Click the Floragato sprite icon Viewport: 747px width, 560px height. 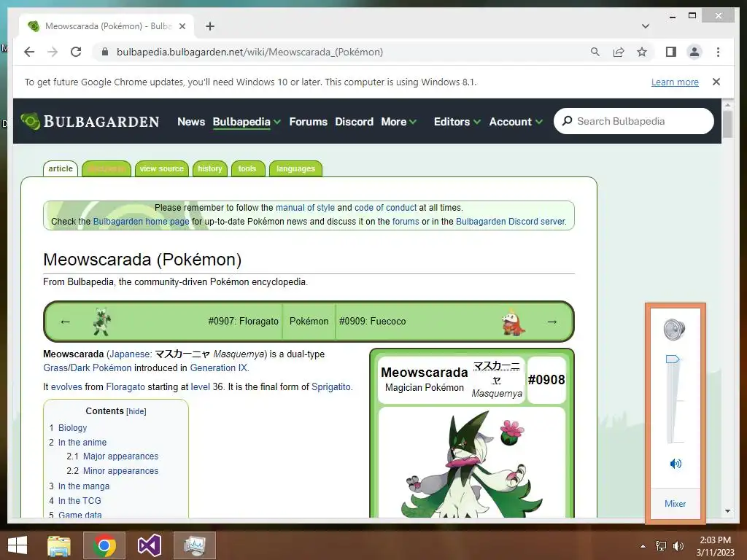click(x=101, y=322)
